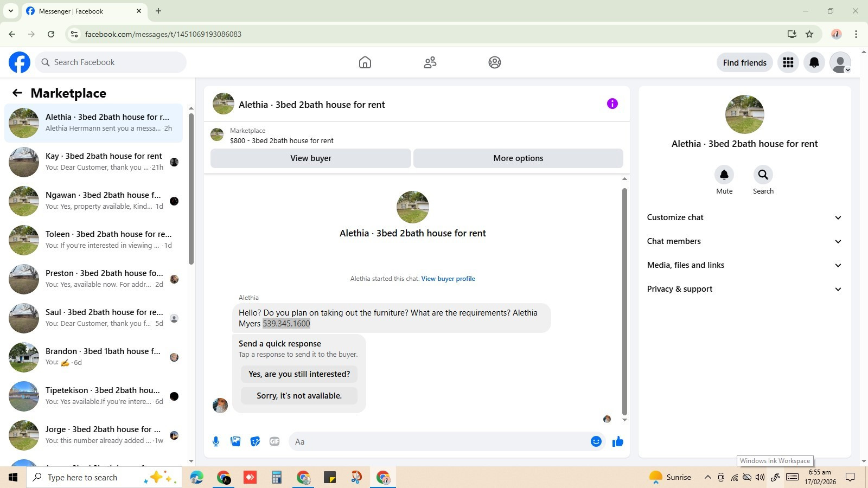Search in conversation using magnifier icon
The height and width of the screenshot is (488, 868).
point(763,175)
